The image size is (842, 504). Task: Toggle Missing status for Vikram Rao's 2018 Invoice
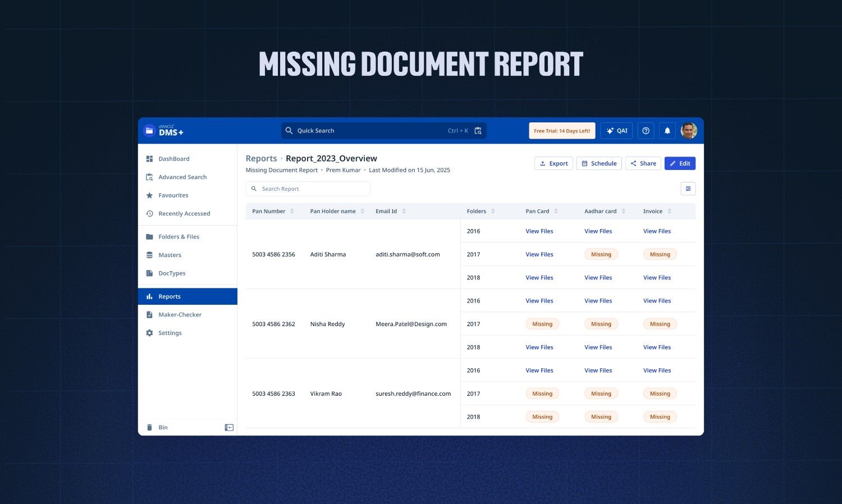tap(660, 416)
